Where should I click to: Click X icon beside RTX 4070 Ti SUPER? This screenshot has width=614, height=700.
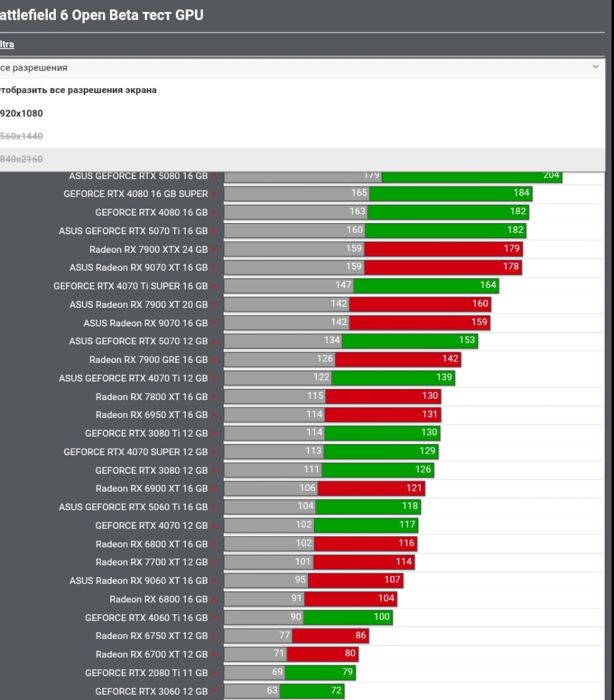point(214,287)
